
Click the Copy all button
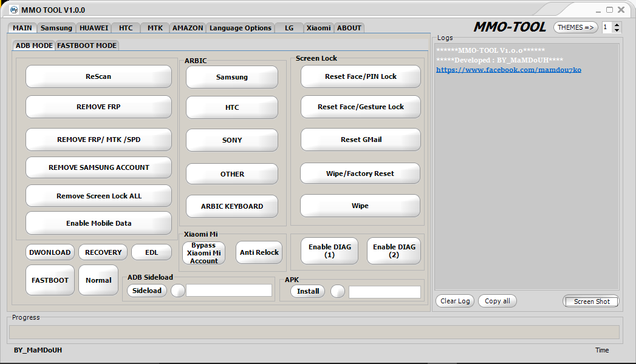[x=498, y=301]
